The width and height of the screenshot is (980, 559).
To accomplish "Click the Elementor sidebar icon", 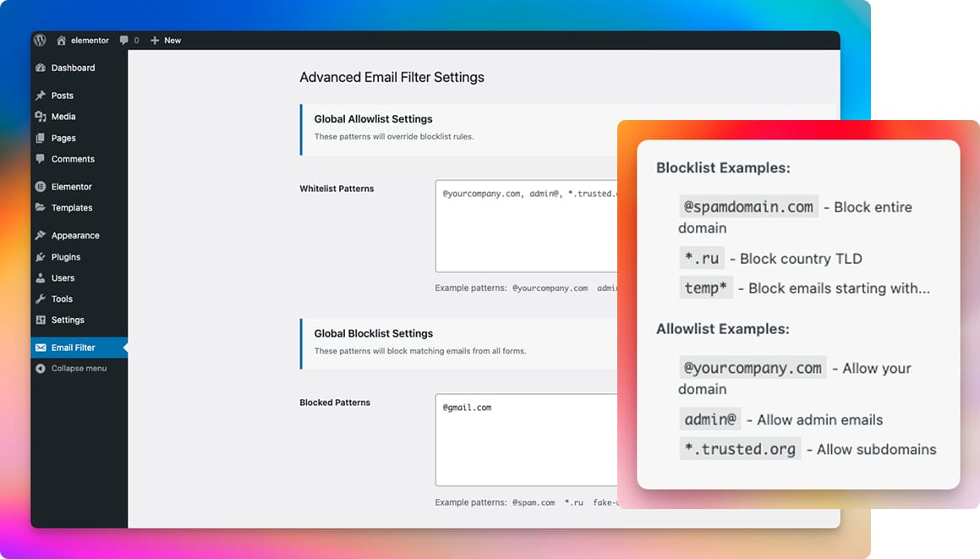I will (41, 187).
